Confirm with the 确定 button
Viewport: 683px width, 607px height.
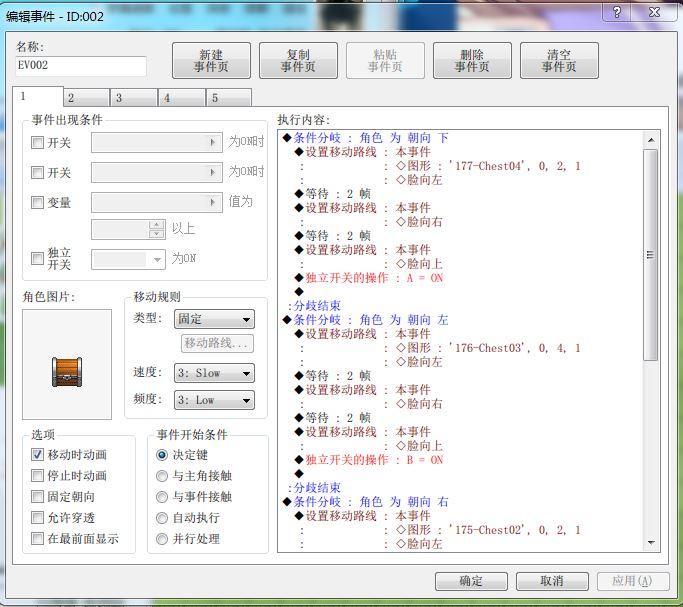[471, 581]
